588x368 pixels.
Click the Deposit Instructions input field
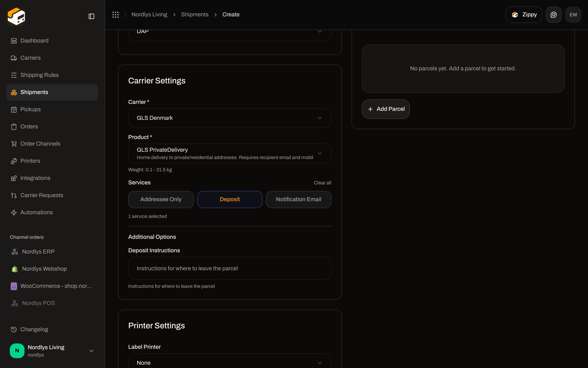(230, 268)
